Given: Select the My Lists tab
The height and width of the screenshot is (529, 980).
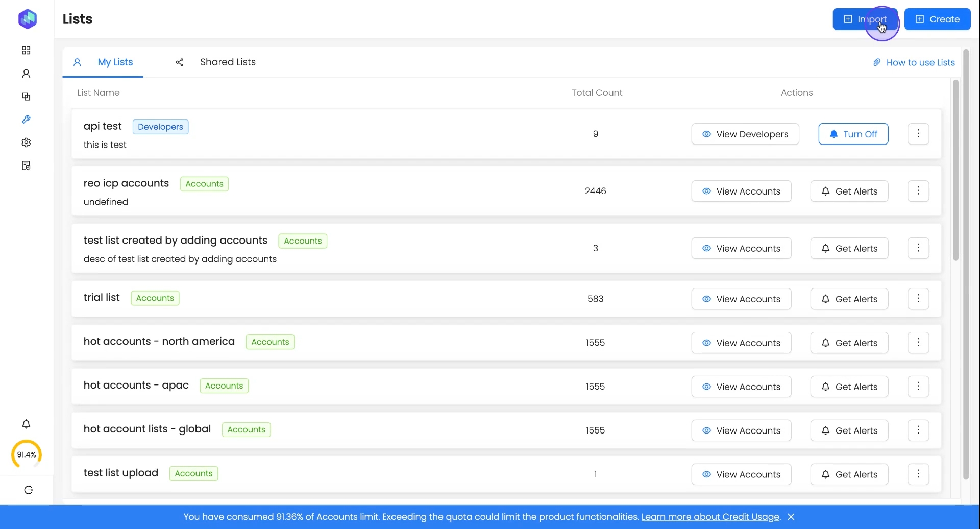Looking at the screenshot, I should point(115,62).
